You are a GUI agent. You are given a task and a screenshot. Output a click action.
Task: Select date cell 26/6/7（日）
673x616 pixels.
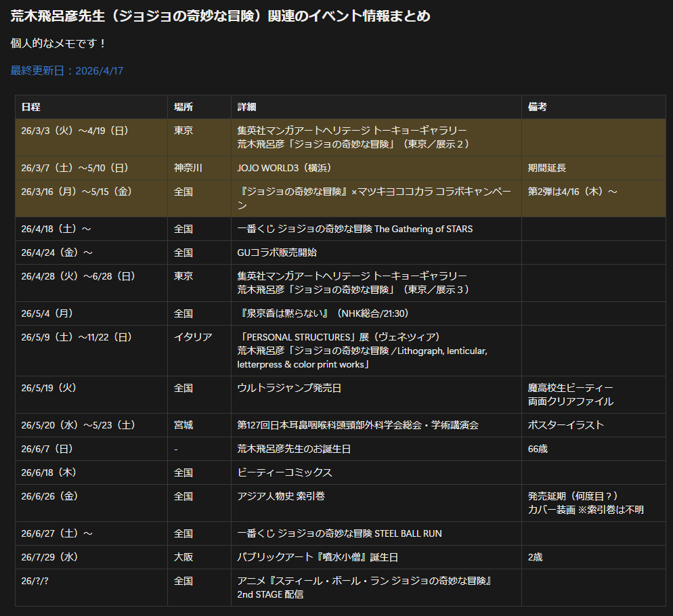[x=91, y=449]
